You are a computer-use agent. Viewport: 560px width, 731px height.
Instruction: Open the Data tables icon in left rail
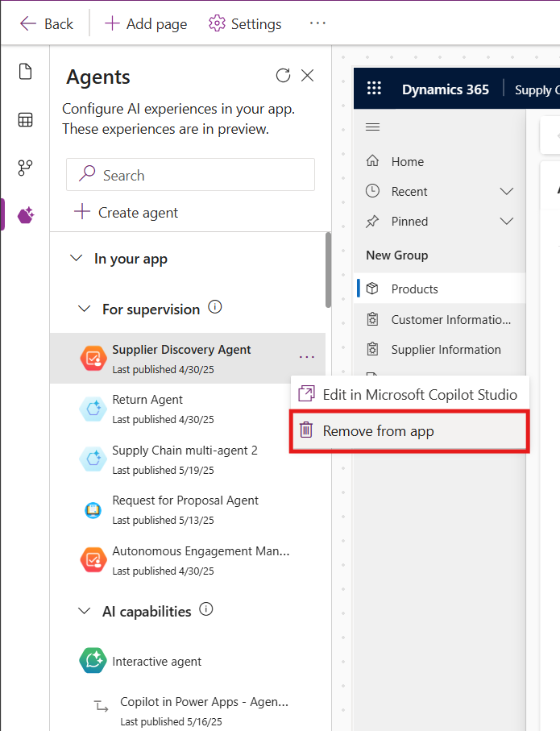[x=25, y=120]
